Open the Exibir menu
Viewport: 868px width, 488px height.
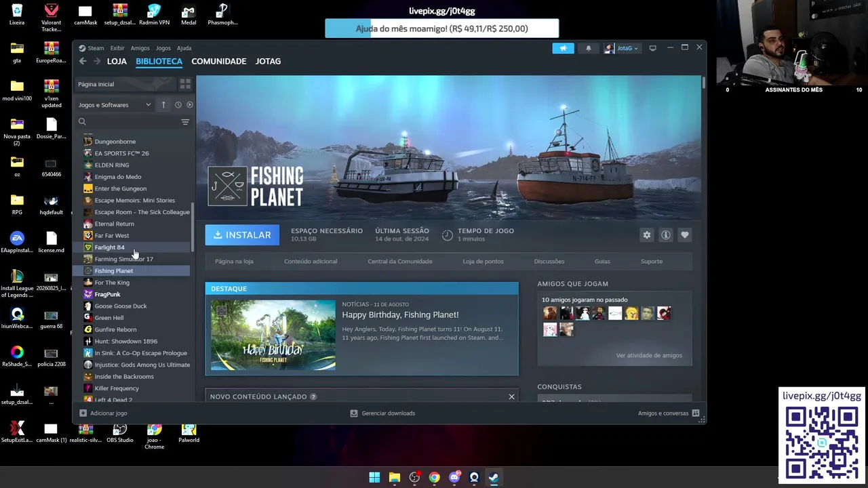117,48
